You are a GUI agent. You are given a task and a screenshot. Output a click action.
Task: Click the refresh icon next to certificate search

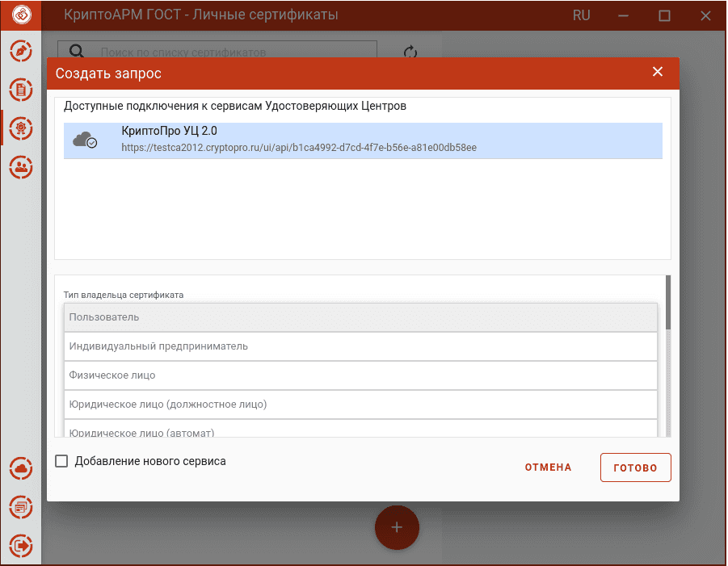[410, 52]
